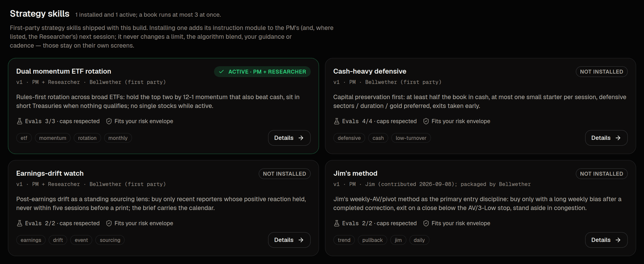This screenshot has width=644, height=264.
Task: Click NOT INSTALLED badge on Earnings-drift watch
Action: tap(285, 174)
